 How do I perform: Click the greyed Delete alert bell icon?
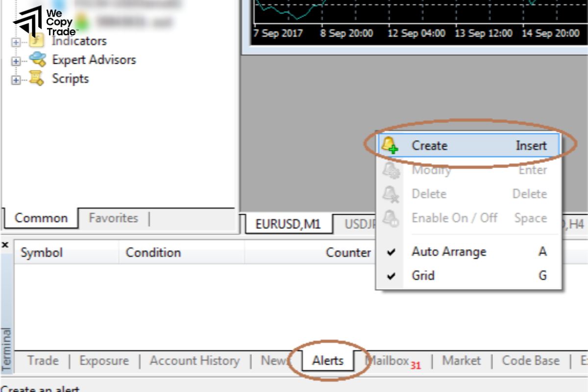391,194
